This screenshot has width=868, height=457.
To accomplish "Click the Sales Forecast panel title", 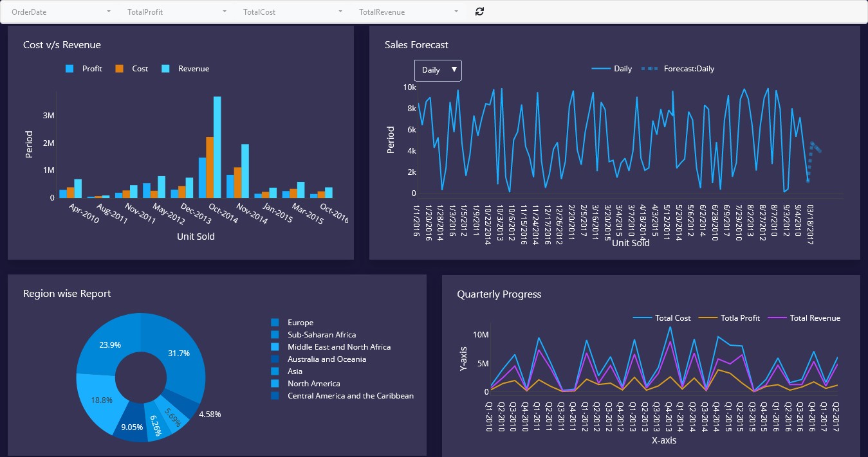I will [416, 45].
